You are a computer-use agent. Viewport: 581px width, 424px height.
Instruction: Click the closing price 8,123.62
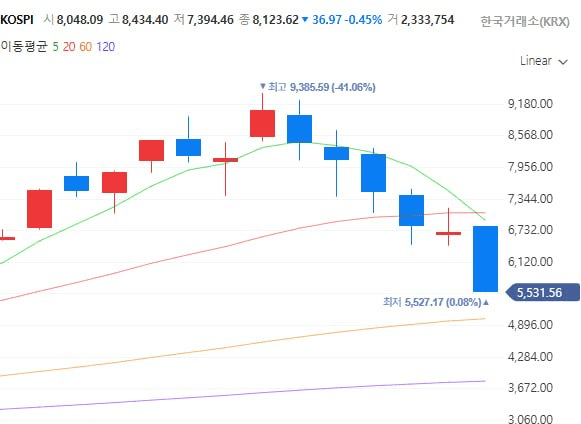click(x=275, y=20)
